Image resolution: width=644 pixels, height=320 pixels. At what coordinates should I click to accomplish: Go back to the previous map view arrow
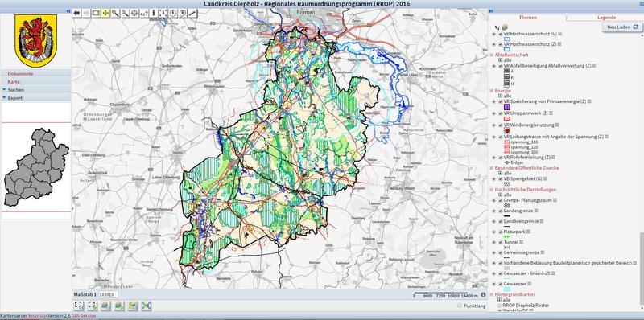point(76,13)
